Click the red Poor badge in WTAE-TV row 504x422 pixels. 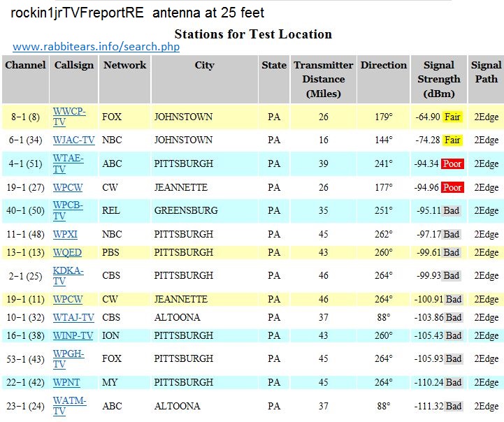452,163
